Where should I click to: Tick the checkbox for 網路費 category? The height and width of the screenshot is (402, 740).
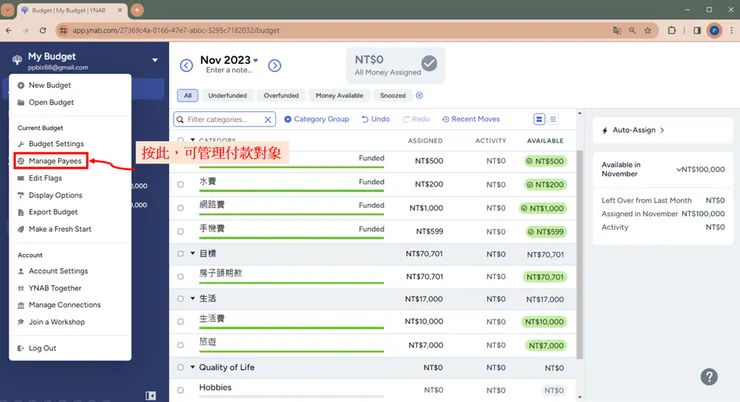(180, 208)
